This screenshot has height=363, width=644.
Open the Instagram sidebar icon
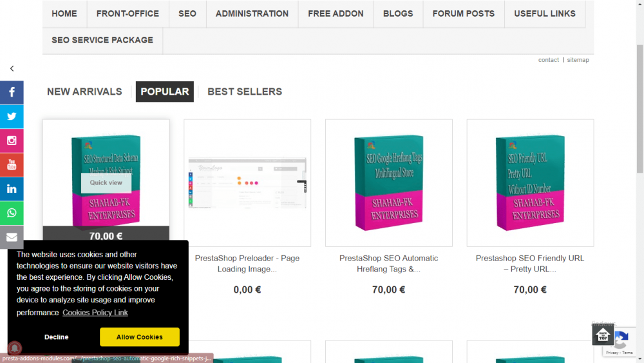(x=12, y=141)
